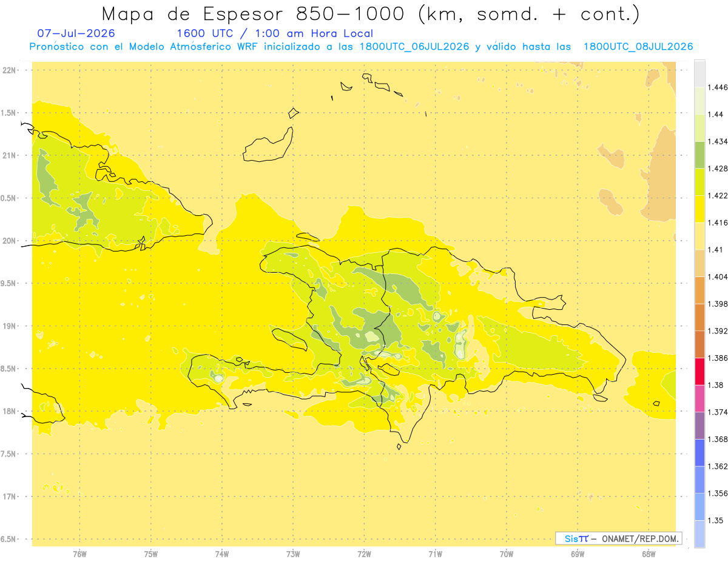Click the latitude label "21N"
This screenshot has height=562, width=728.
coord(10,155)
